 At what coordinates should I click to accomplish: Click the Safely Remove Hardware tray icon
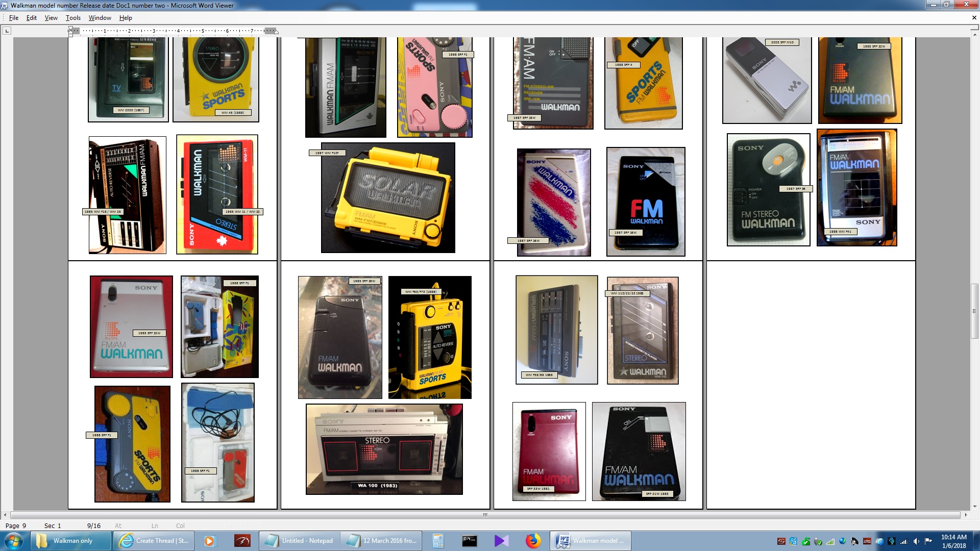[818, 541]
